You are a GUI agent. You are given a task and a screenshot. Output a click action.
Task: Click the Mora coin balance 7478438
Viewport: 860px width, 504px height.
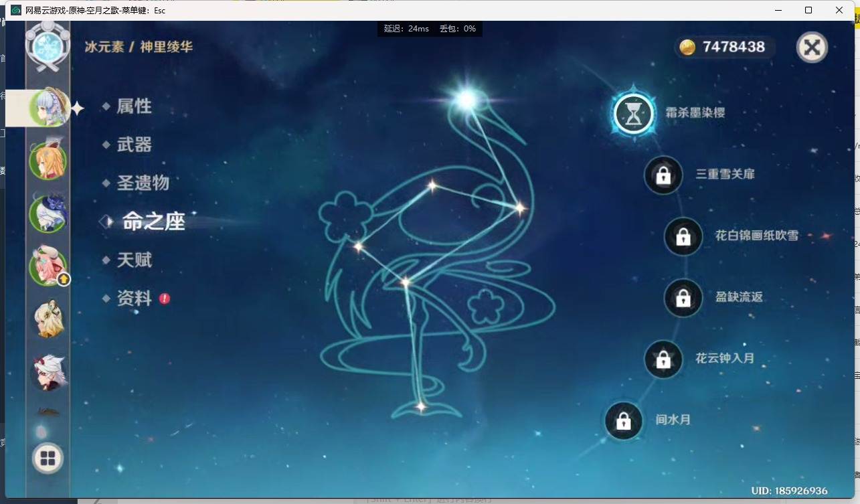click(x=724, y=47)
